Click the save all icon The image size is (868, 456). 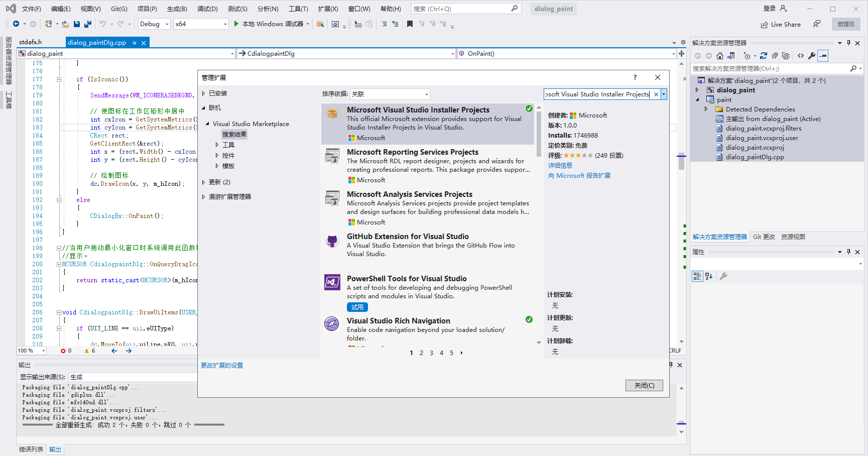[x=88, y=24]
